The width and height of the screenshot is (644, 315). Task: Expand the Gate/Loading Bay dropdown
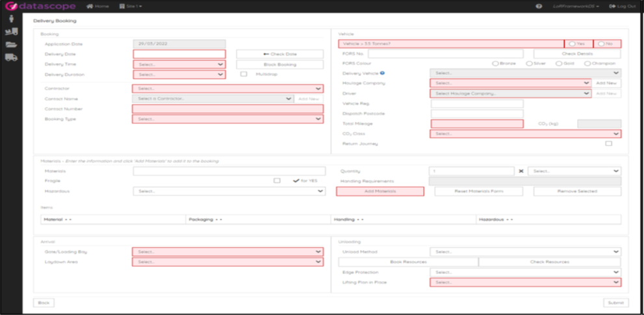227,251
